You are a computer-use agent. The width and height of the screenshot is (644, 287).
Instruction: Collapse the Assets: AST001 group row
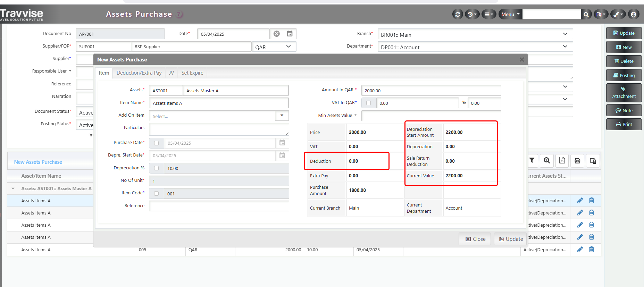13,188
